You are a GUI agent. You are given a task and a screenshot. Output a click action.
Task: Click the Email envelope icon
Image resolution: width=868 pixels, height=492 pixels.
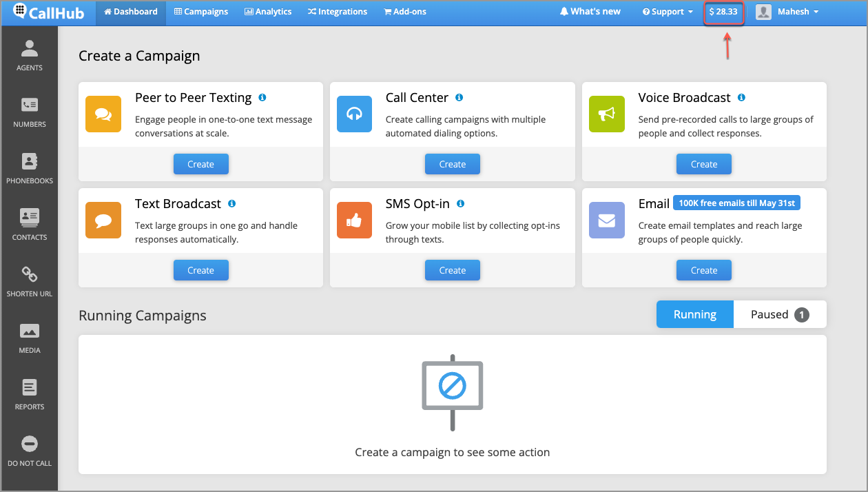click(x=606, y=220)
